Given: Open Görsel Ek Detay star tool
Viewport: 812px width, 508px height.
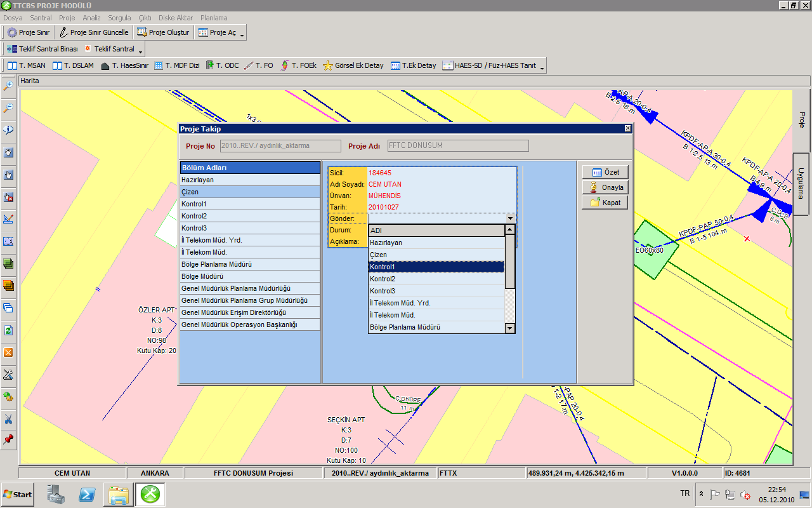Looking at the screenshot, I should pos(354,65).
